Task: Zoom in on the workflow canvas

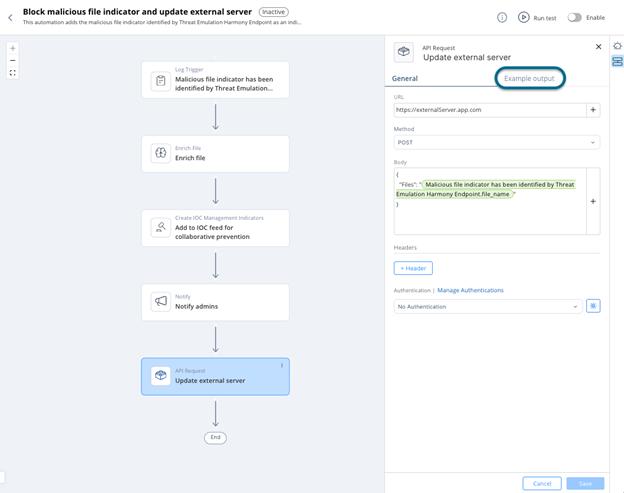Action: [13, 48]
